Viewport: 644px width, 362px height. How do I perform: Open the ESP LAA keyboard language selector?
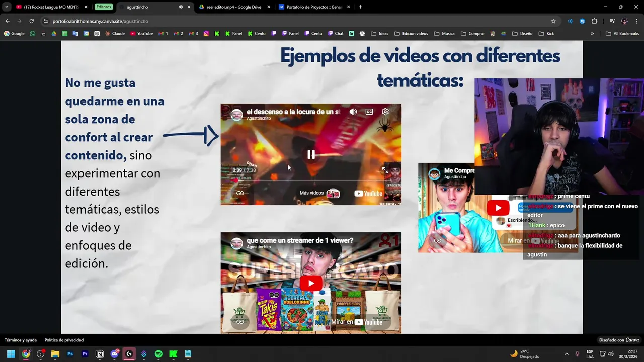pos(590,354)
